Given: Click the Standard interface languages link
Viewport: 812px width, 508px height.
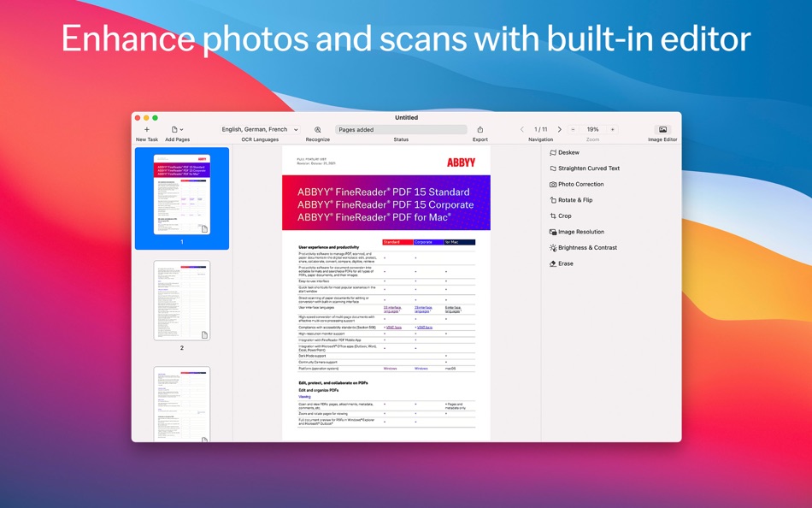Looking at the screenshot, I should tap(392, 310).
